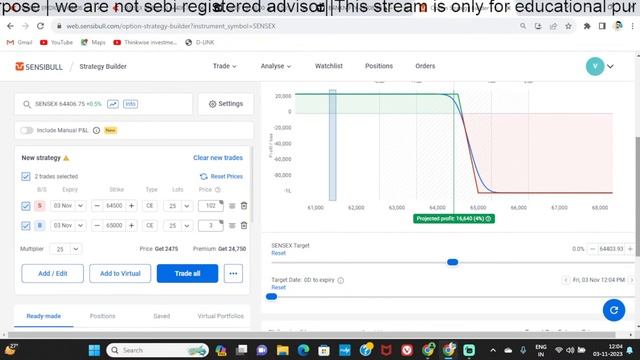The height and width of the screenshot is (360, 640).
Task: Uncheck the 64500 CE trade checkbox
Action: pyautogui.click(x=26, y=206)
